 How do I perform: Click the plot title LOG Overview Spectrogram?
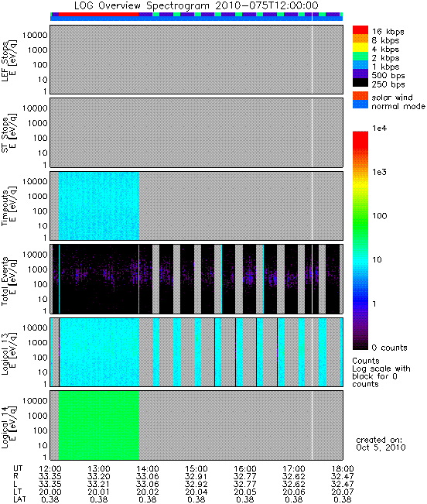196,5
